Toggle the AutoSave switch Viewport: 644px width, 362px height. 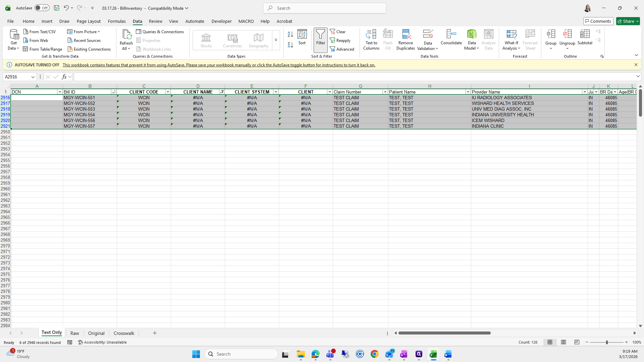click(42, 8)
